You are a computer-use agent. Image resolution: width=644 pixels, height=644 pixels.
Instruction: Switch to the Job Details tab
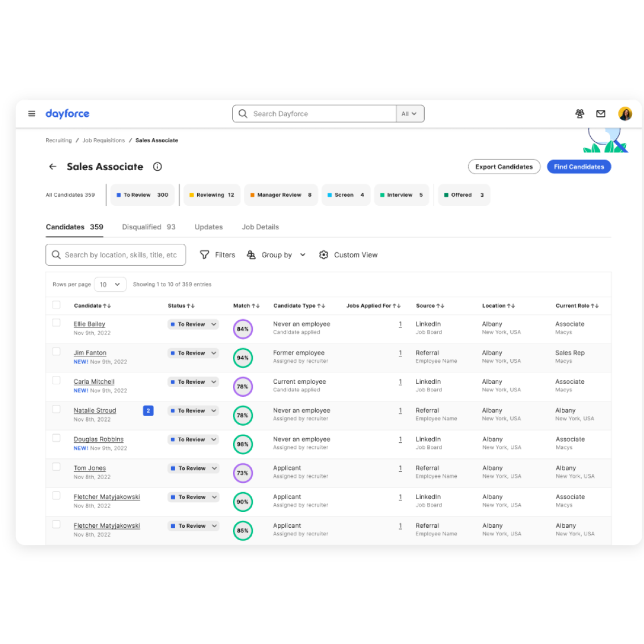tap(260, 227)
